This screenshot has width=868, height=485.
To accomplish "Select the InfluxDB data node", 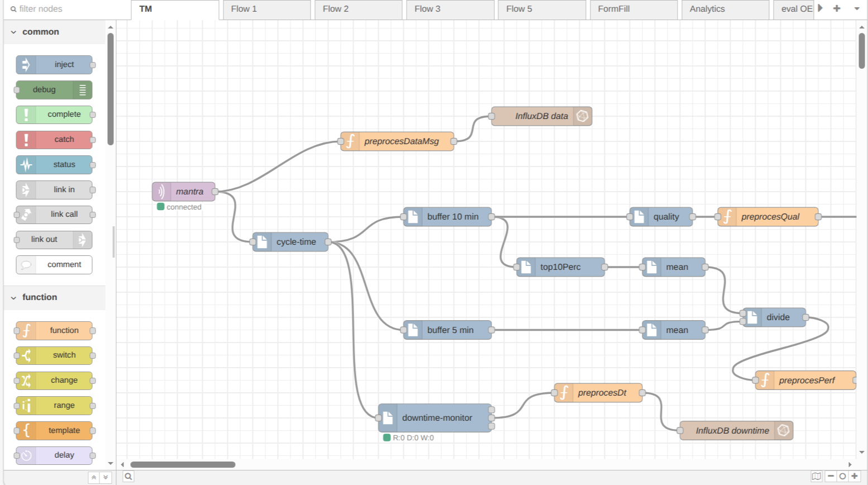I will [x=542, y=116].
